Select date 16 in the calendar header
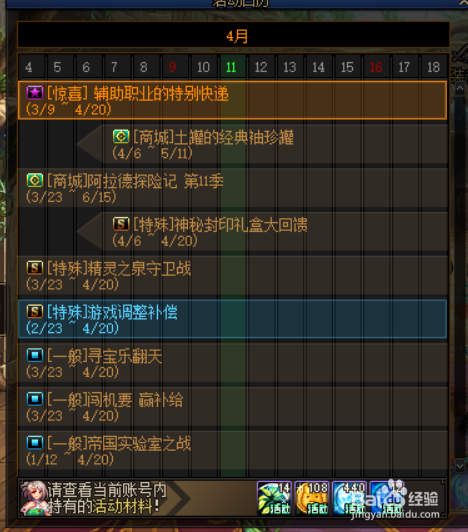 click(x=376, y=67)
